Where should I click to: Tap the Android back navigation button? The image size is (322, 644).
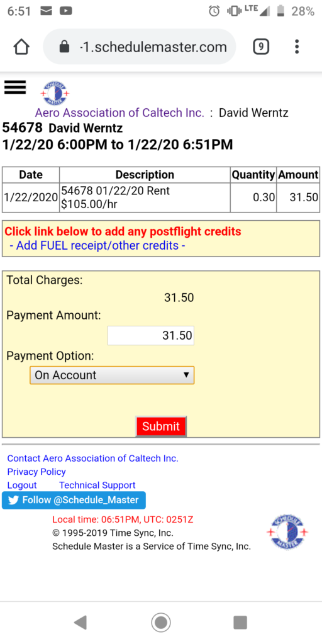click(80, 623)
